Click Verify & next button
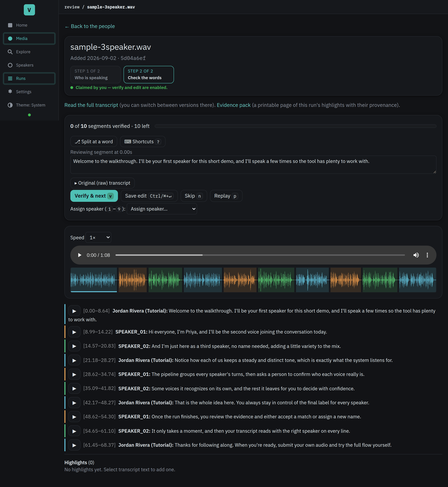Image resolution: width=448 pixels, height=487 pixels. pos(94,196)
